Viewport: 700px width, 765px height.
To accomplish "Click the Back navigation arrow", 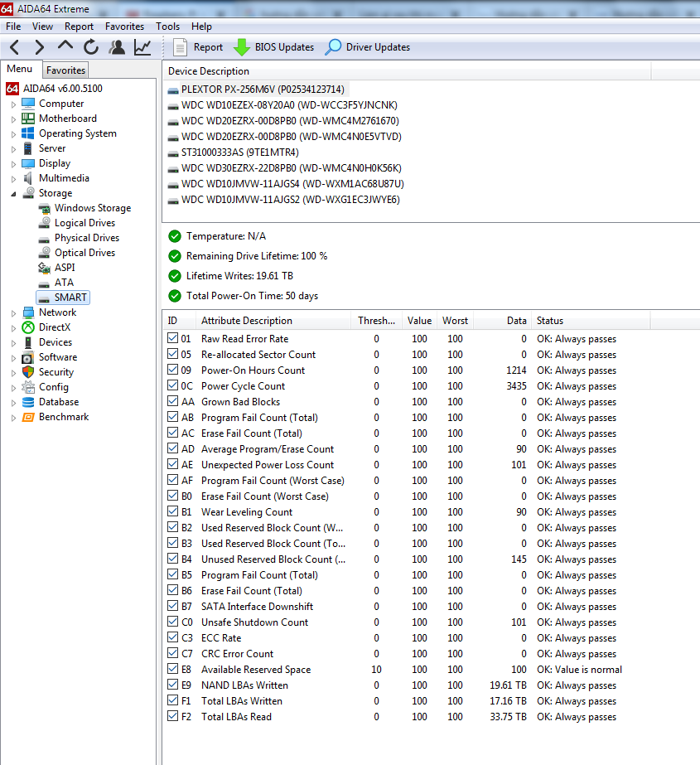I will (15, 47).
